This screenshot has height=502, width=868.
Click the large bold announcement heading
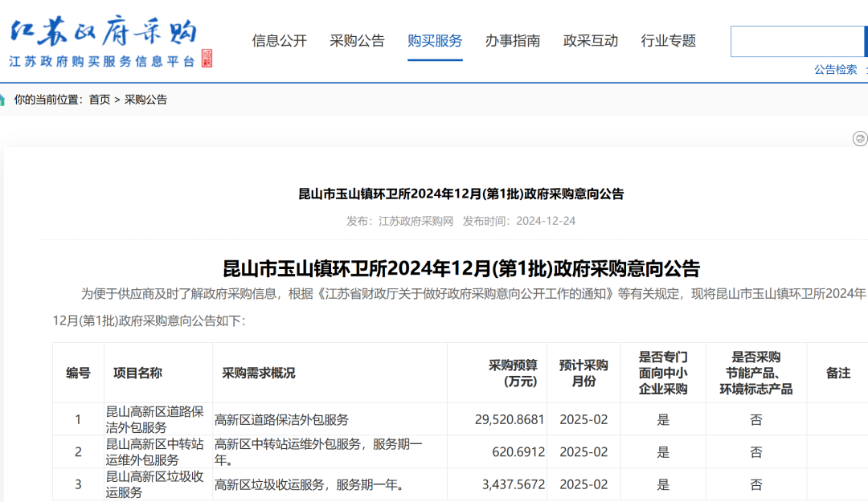pos(461,268)
